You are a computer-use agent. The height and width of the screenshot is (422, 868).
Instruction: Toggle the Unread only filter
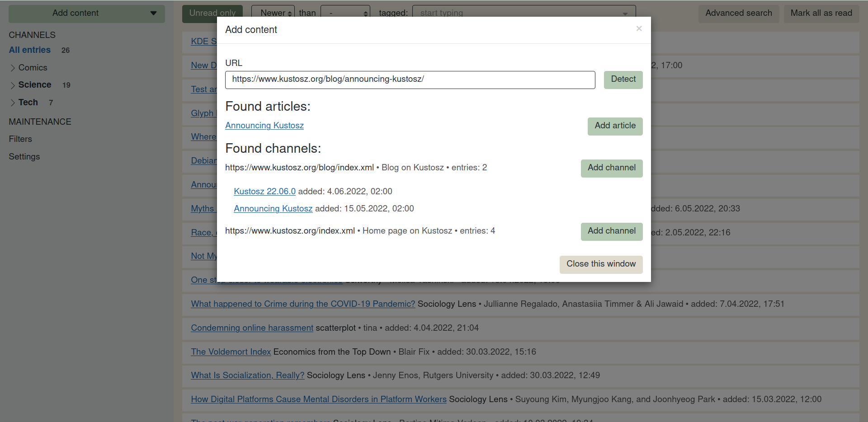212,14
